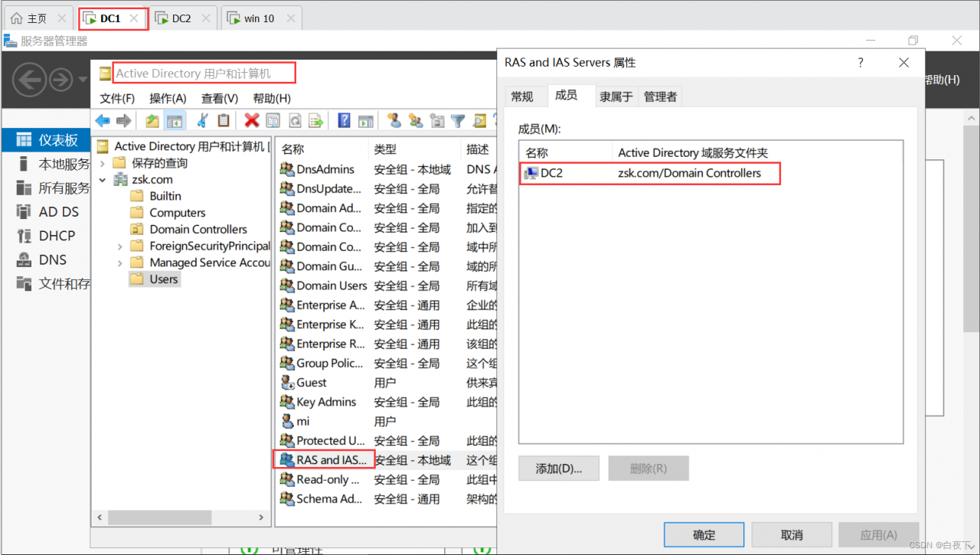Click the DC2 computer icon in members list
980x555 pixels.
531,173
